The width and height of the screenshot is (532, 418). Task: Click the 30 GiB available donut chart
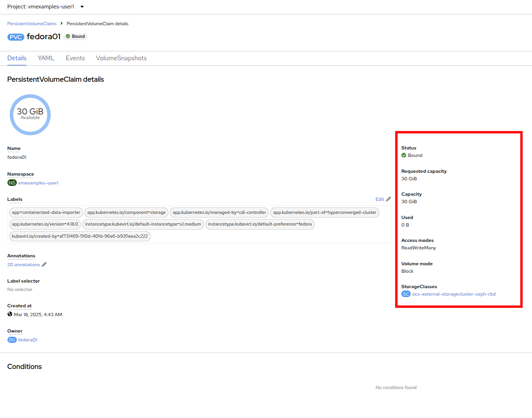pyautogui.click(x=30, y=114)
